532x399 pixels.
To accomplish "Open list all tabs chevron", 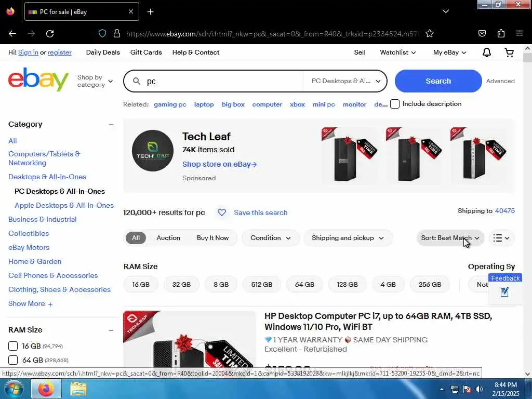I will [x=446, y=11].
